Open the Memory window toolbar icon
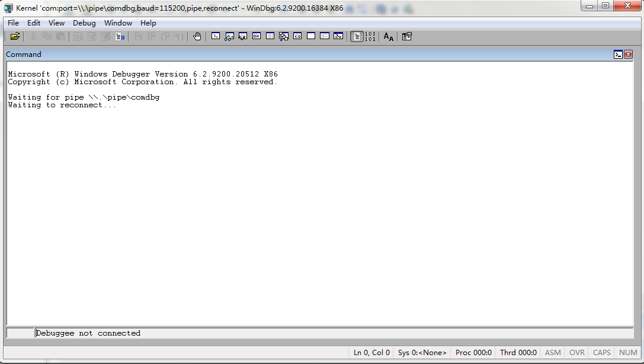This screenshot has width=644, height=364. [x=270, y=36]
